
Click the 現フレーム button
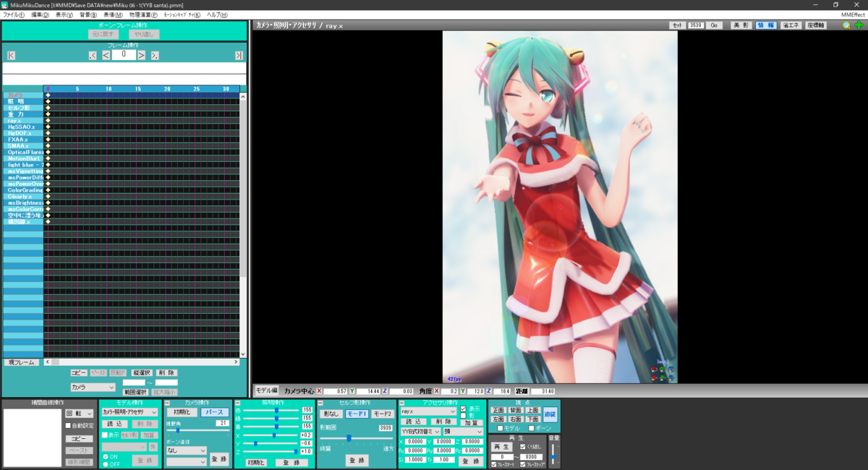[22, 362]
